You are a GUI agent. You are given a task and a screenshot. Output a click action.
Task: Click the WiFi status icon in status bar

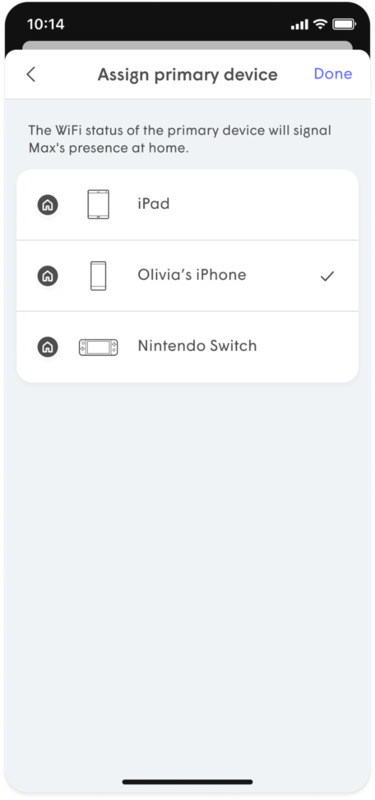point(320,23)
